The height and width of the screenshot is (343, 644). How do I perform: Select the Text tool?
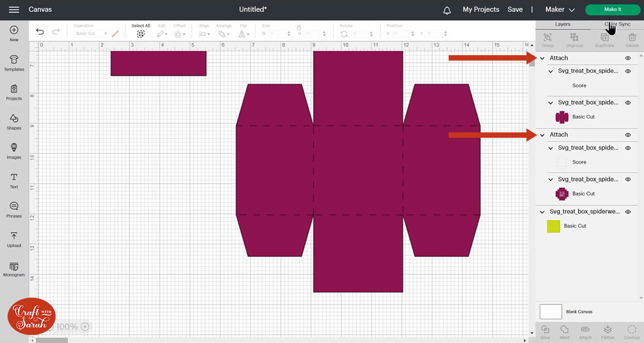[x=14, y=180]
